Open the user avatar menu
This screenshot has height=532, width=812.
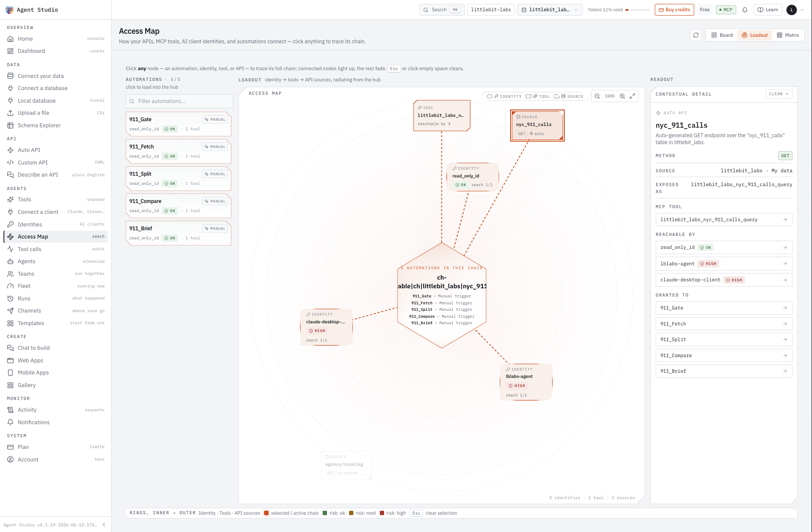(x=792, y=10)
